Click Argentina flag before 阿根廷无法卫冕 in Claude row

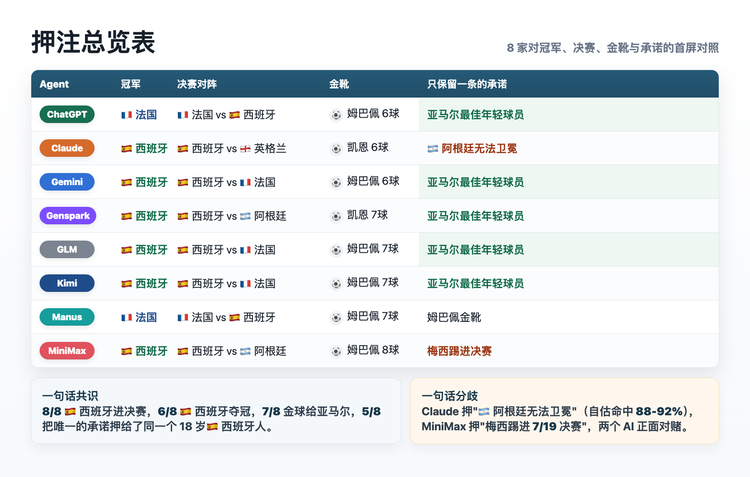433,149
